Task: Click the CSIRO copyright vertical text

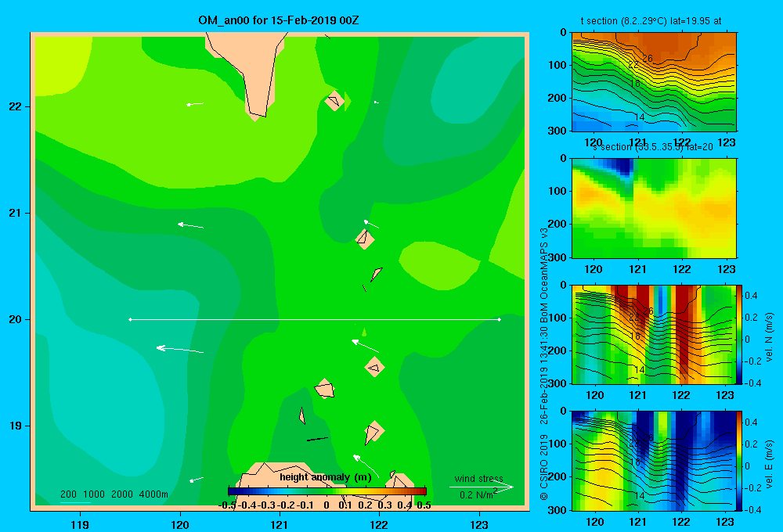Action: point(544,364)
